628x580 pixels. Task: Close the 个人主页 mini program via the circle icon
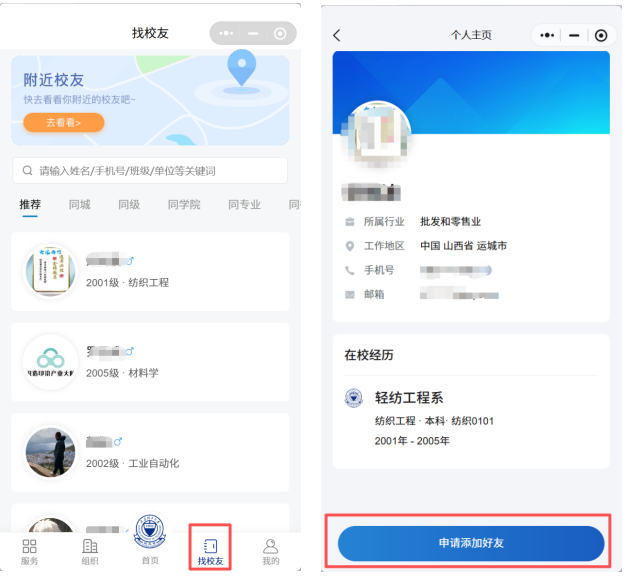pos(600,35)
